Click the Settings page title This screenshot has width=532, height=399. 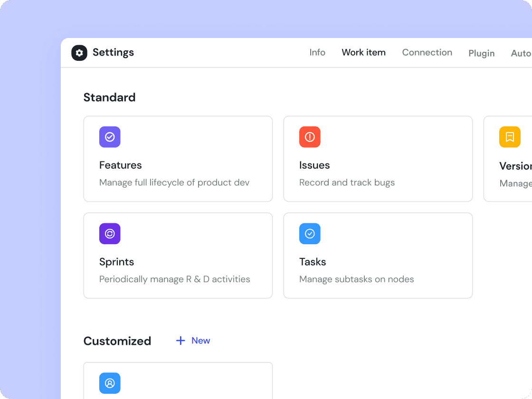(113, 52)
